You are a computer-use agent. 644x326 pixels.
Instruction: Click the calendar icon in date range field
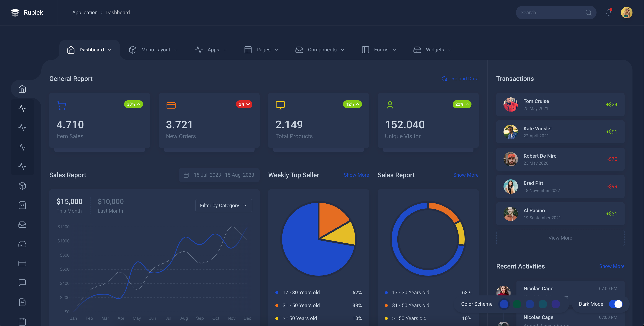186,175
